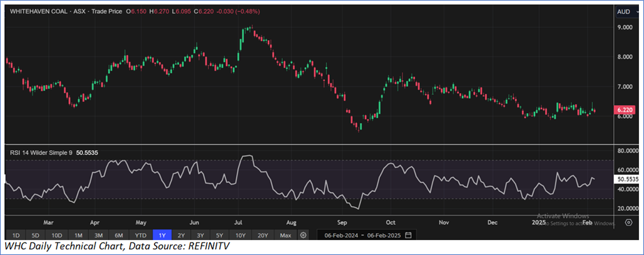Switch to the 5Y range
Screen dimensions: 644x255
(x=220, y=236)
